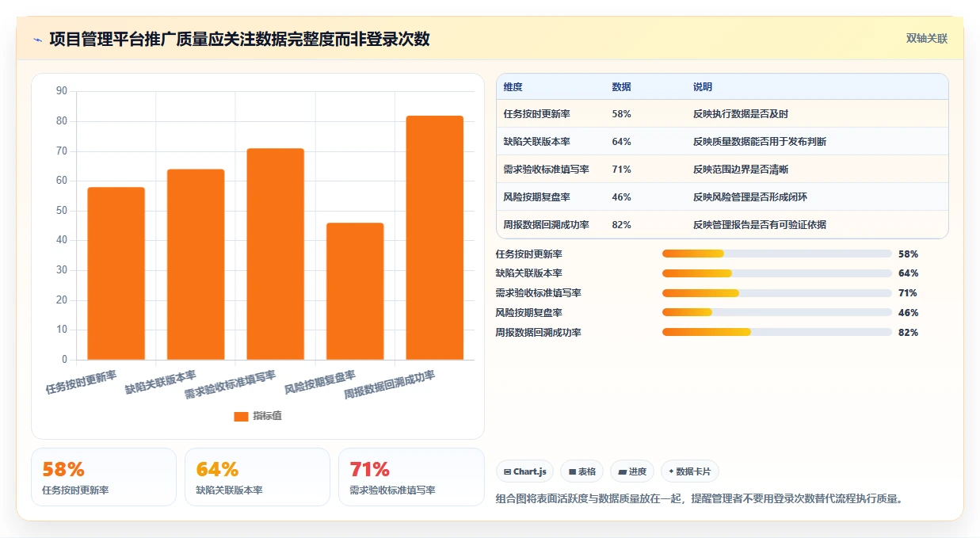Image resolution: width=980 pixels, height=538 pixels.
Task: Select the 缺陷关联版本率 table row name
Action: (536, 142)
